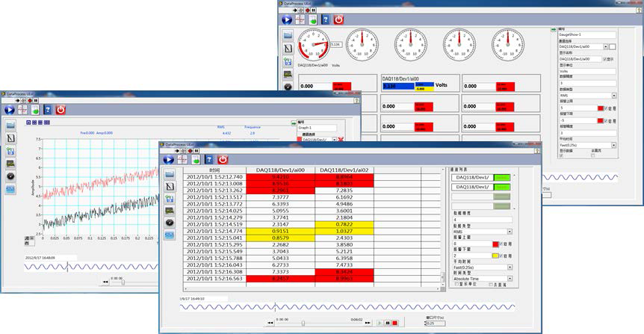Click the blue play icon in the graph window toolbar
The height and width of the screenshot is (334, 644).
[10, 110]
